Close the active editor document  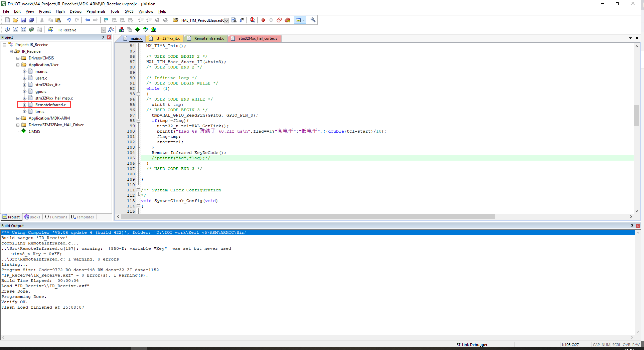[x=637, y=38]
